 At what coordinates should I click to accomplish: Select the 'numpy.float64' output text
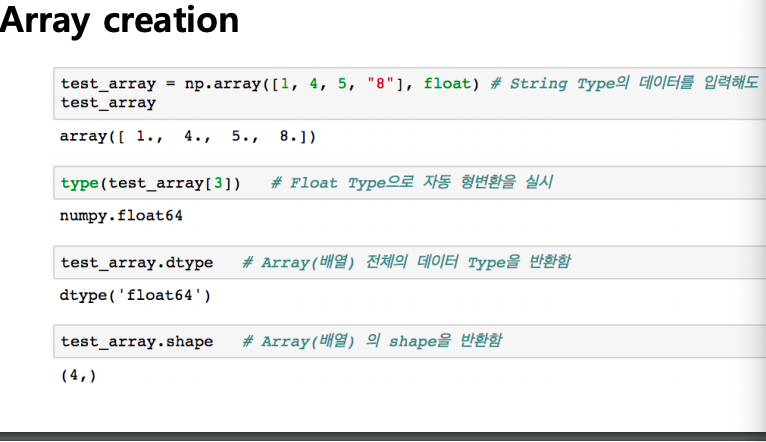click(121, 216)
